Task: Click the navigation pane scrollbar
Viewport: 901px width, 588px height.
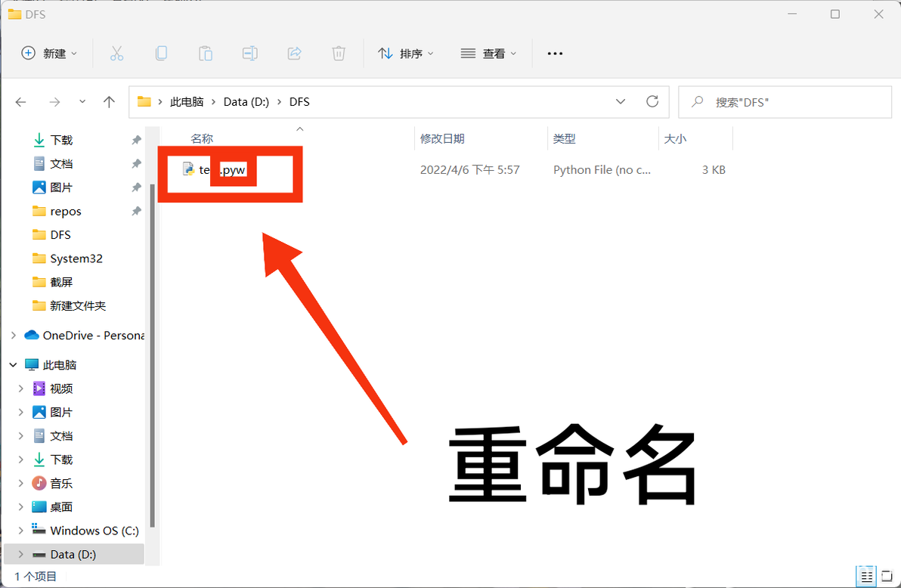Action: 152,355
